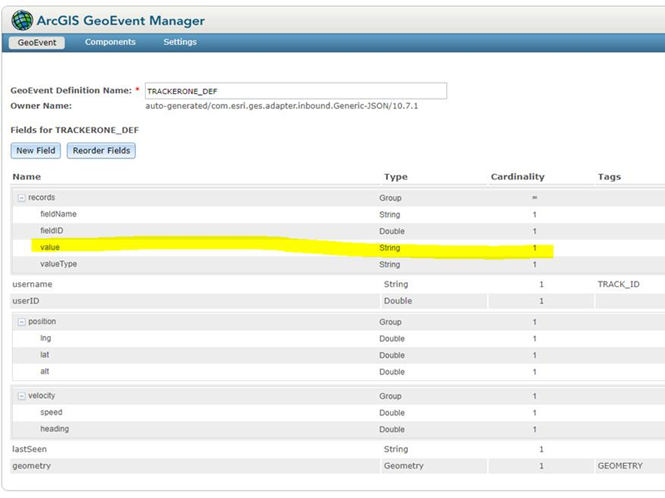This screenshot has height=498, width=665.
Task: Click the String type of username
Action: (396, 284)
